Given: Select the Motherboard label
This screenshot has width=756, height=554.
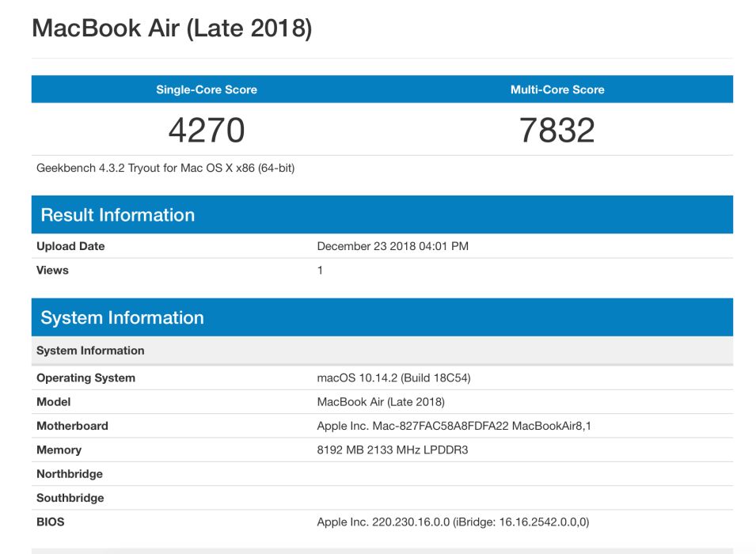Looking at the screenshot, I should pos(72,426).
